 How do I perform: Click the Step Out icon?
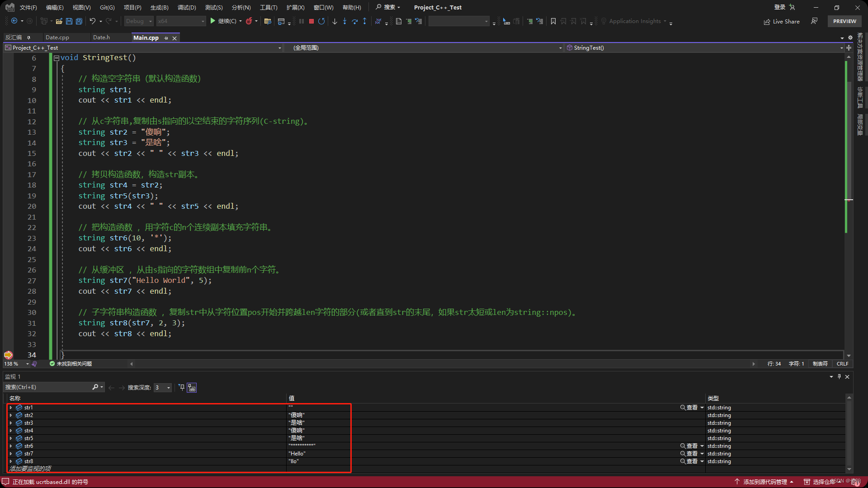(x=364, y=21)
